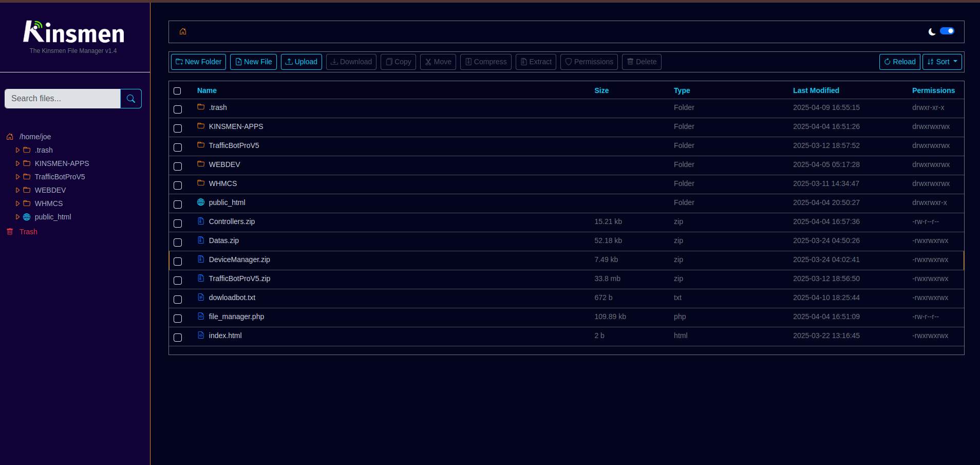Click the .trash folder icon in sidebar tree
Viewport: 980px width, 465px height.
(27, 150)
